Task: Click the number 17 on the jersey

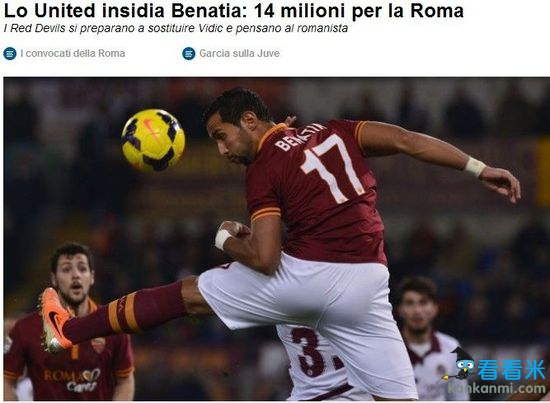Action: (331, 169)
